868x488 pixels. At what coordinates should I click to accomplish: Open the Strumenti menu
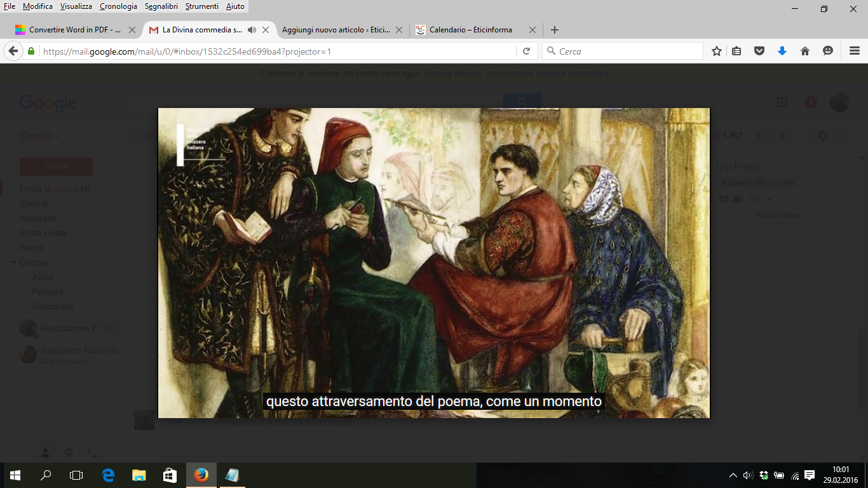pos(202,6)
